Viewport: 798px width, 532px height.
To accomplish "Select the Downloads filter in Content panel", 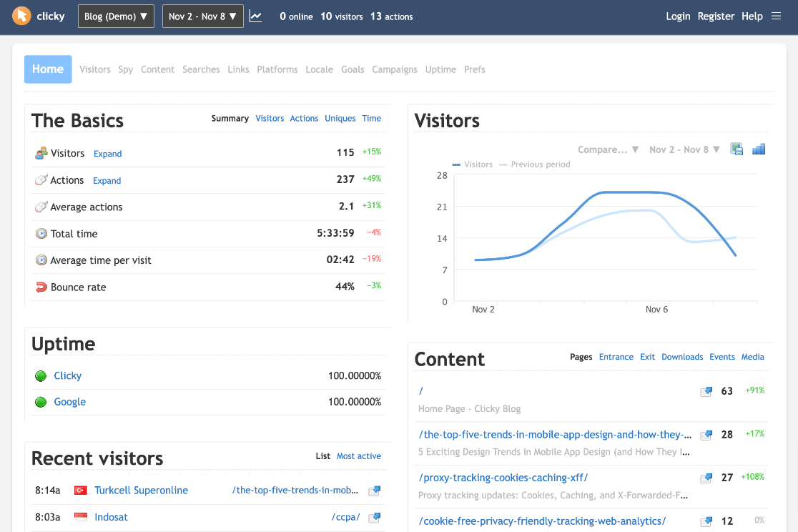I will pos(682,356).
